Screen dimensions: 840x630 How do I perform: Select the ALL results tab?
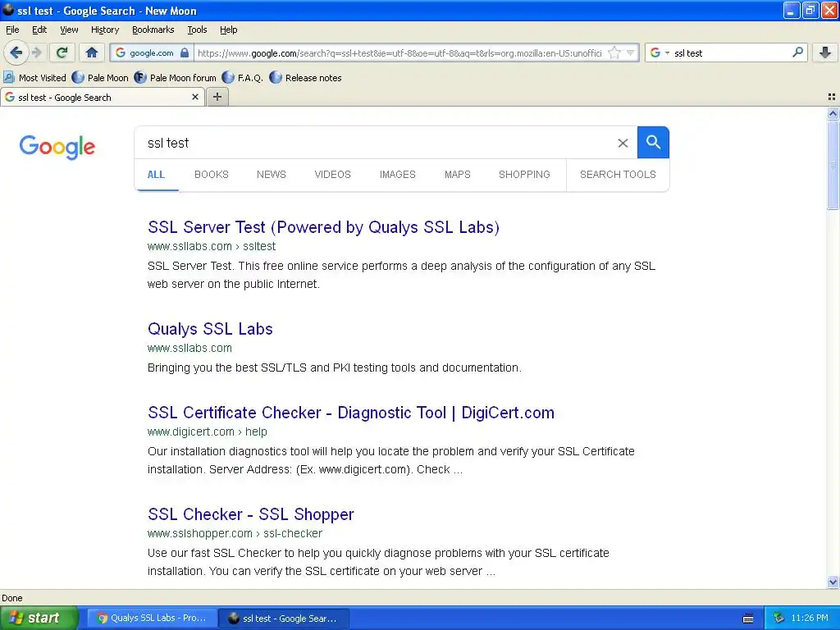click(156, 175)
